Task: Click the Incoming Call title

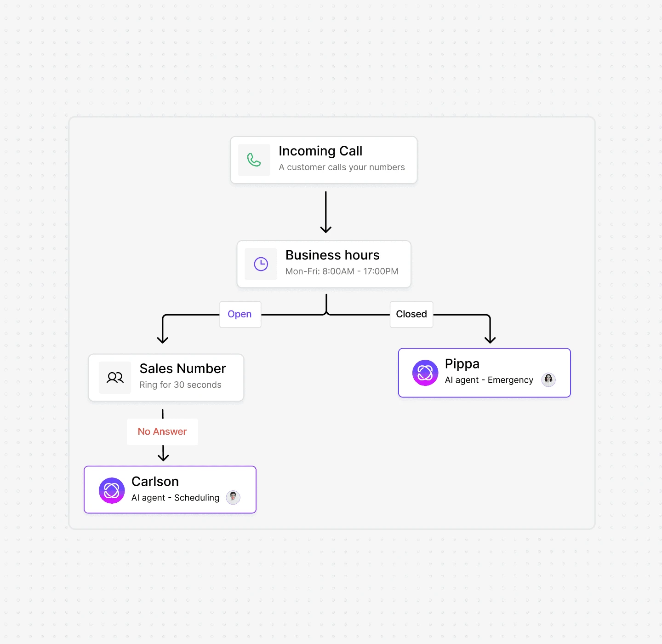Action: click(x=320, y=151)
